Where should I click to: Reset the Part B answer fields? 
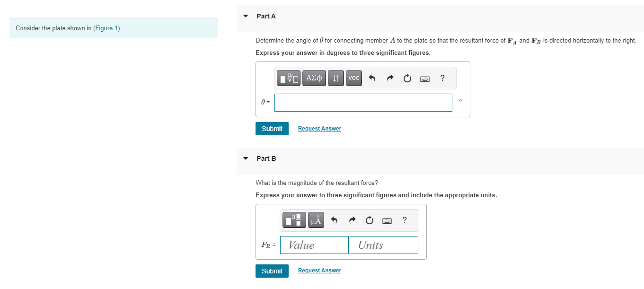pyautogui.click(x=369, y=220)
